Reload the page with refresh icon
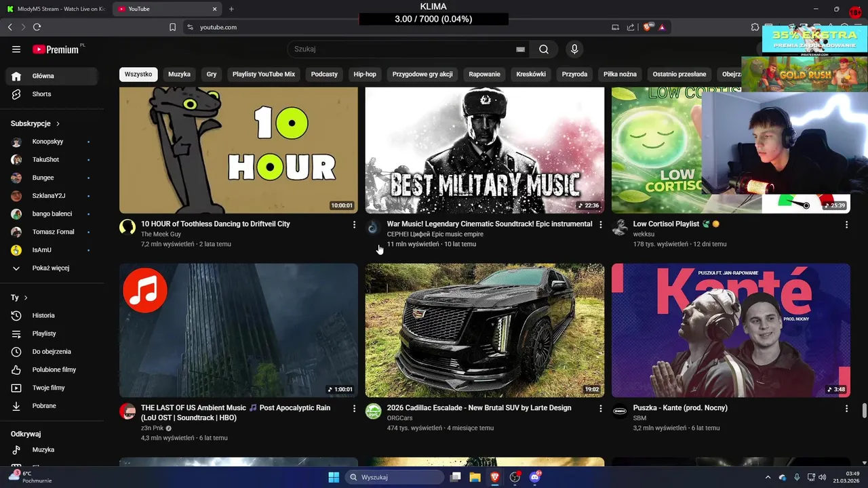Image resolution: width=868 pixels, height=488 pixels. tap(37, 27)
